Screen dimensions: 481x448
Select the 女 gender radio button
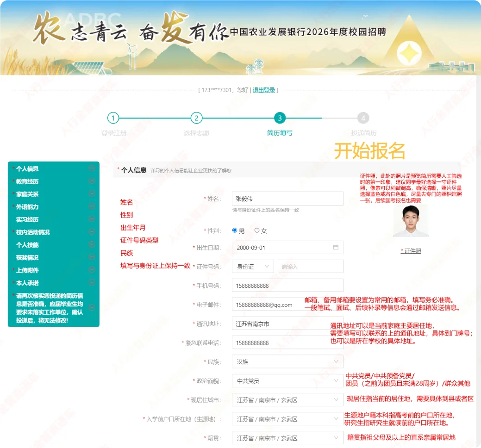pyautogui.click(x=257, y=230)
